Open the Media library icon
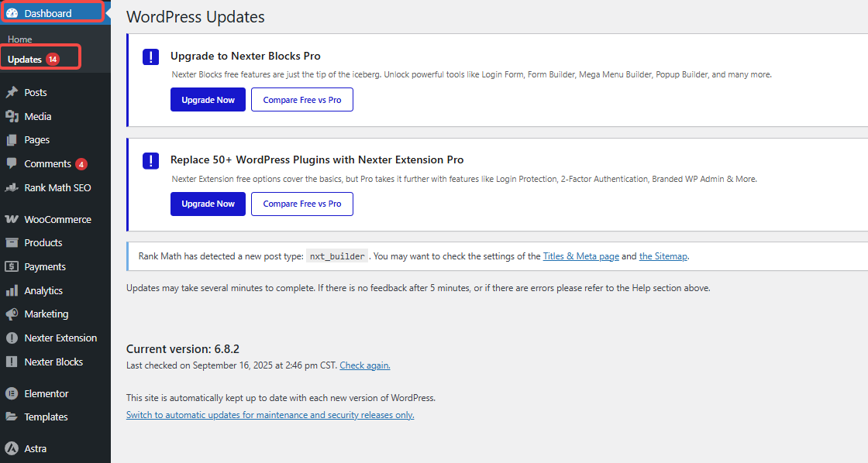The height and width of the screenshot is (463, 868). pos(12,116)
